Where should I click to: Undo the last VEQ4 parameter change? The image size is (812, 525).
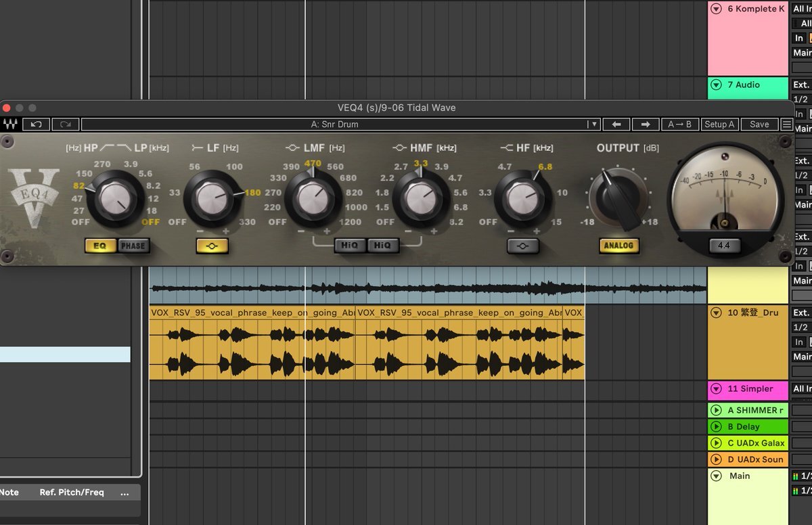point(37,124)
